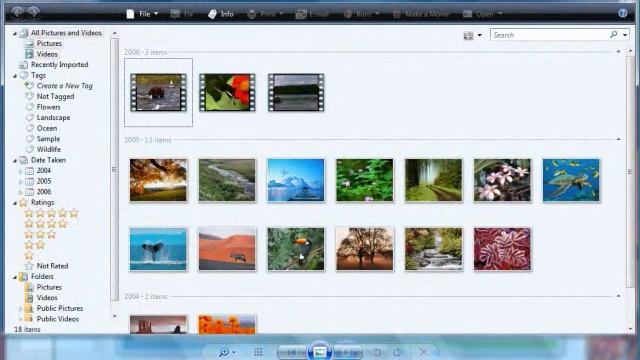Filter by five star rating

coord(51,213)
